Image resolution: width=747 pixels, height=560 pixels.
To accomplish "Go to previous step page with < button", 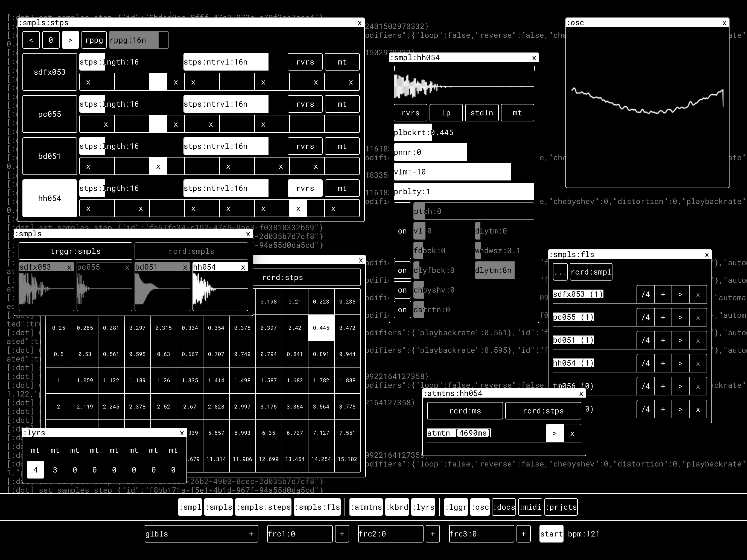I will pyautogui.click(x=31, y=40).
